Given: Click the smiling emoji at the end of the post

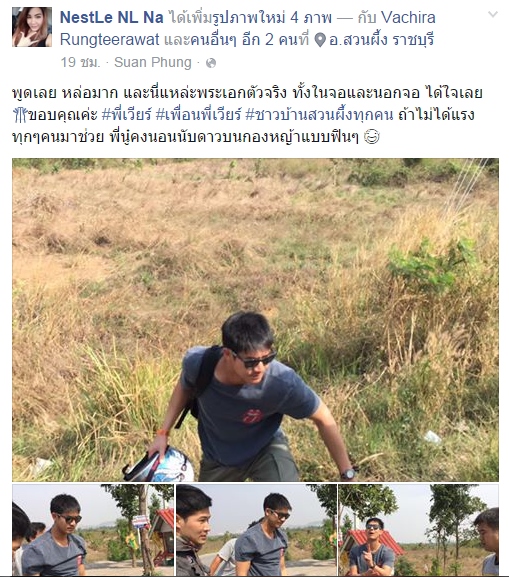Looking at the screenshot, I should tap(371, 137).
